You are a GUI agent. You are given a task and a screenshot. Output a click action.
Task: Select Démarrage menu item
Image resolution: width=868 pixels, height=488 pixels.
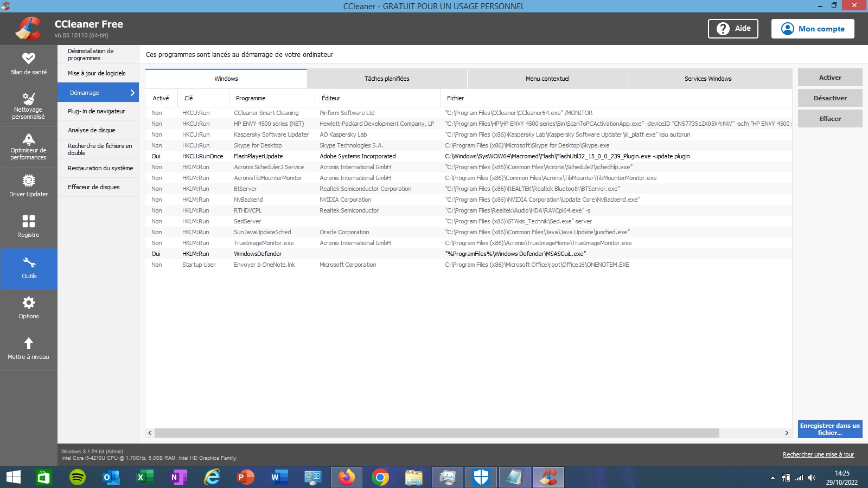pos(98,93)
